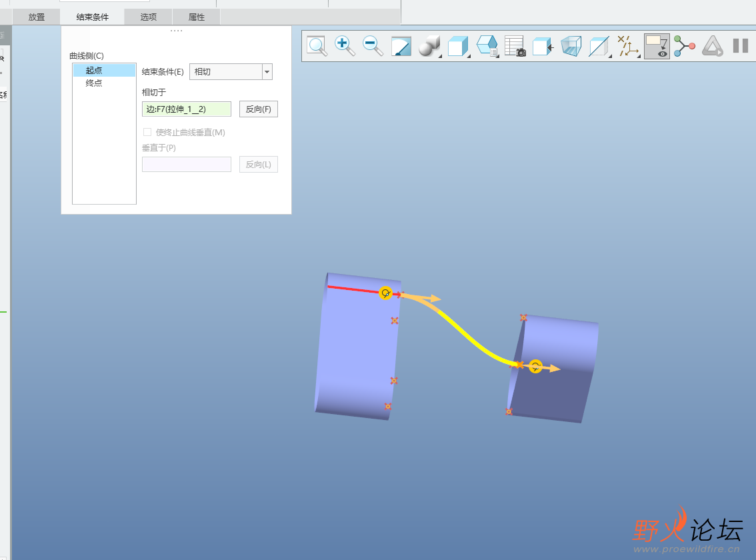Open the display style shading icon
756x560 pixels.
point(429,46)
